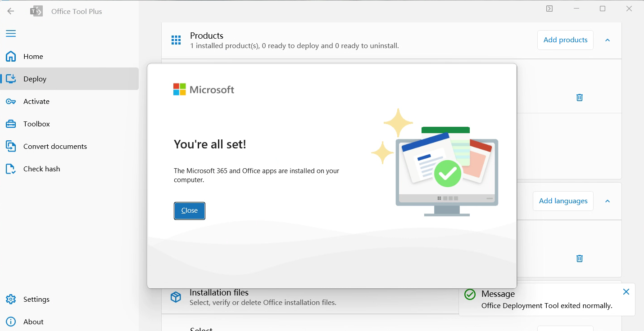The image size is (644, 331).
Task: Collapse the Products section chevron
Action: 608,40
